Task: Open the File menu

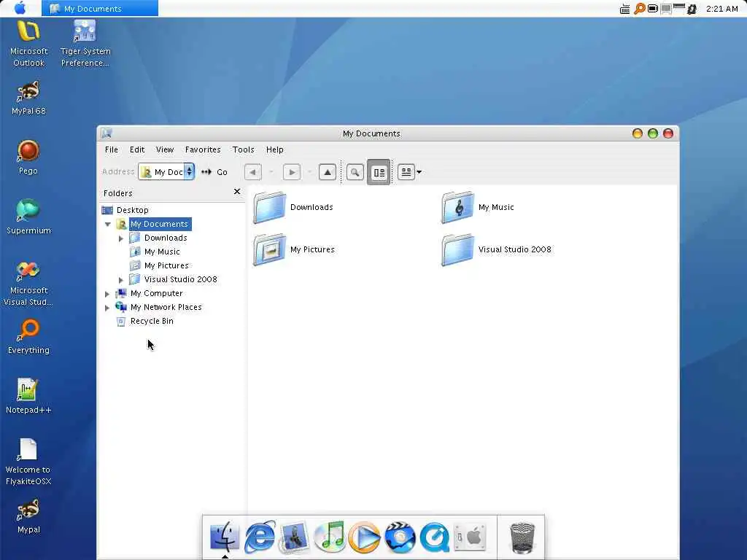Action: (x=112, y=149)
